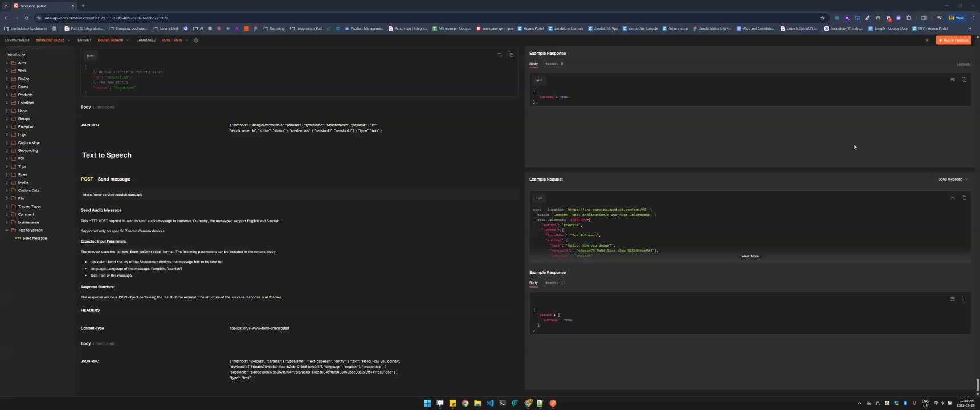Bookmark this page with the star icon
980x410 pixels.
click(x=823, y=18)
